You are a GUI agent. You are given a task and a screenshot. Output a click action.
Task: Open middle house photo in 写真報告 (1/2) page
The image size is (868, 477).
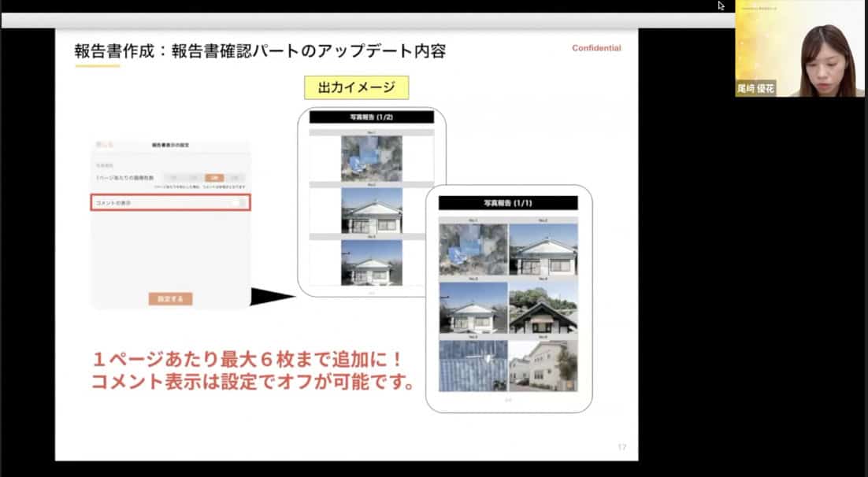coord(371,210)
